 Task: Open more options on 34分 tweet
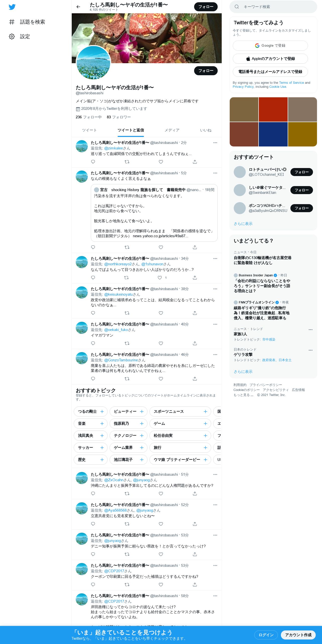215,259
